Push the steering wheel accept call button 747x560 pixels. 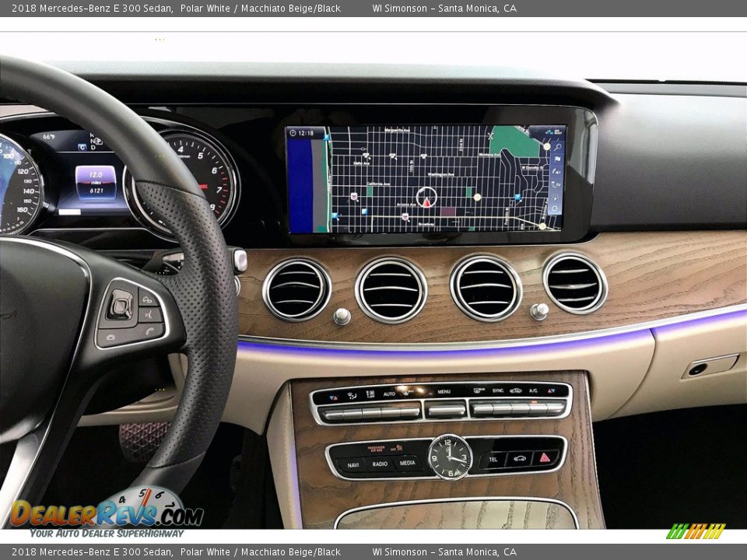[x=149, y=331]
